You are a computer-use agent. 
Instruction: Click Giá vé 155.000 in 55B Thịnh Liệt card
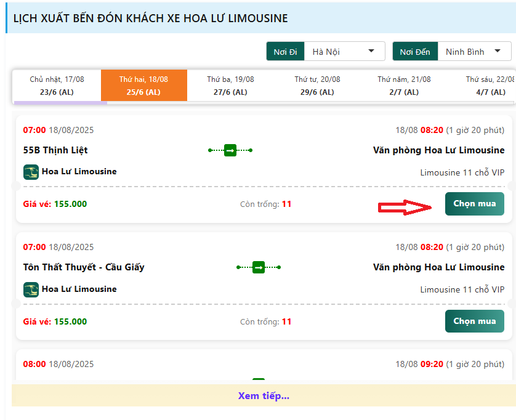pos(55,204)
